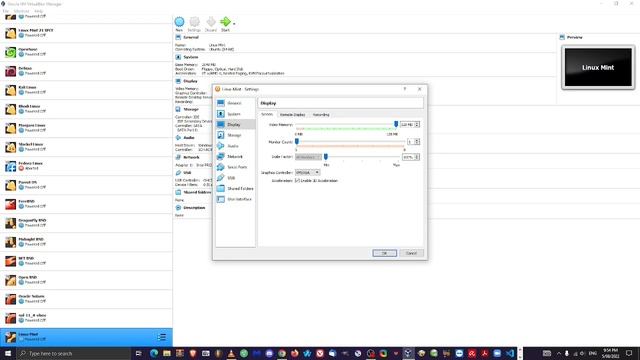The image size is (640, 360).
Task: Switch to the Remote Display tab
Action: (292, 115)
